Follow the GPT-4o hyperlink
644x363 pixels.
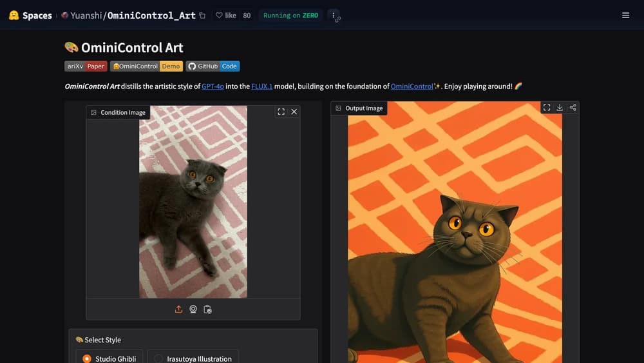(213, 86)
